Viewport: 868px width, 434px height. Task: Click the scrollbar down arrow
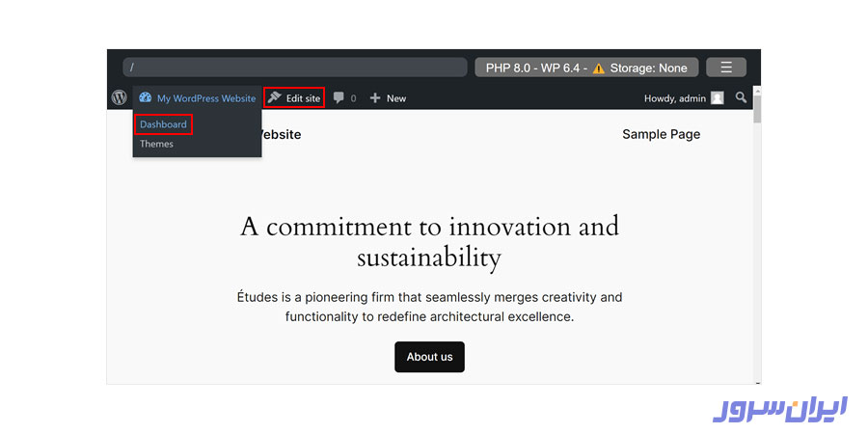pos(757,381)
